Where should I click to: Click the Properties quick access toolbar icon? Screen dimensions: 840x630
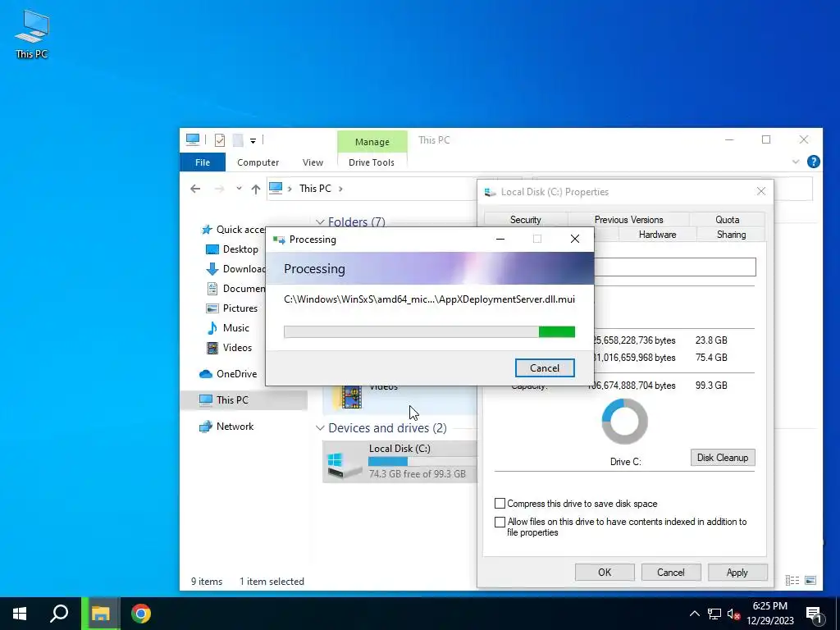point(220,139)
